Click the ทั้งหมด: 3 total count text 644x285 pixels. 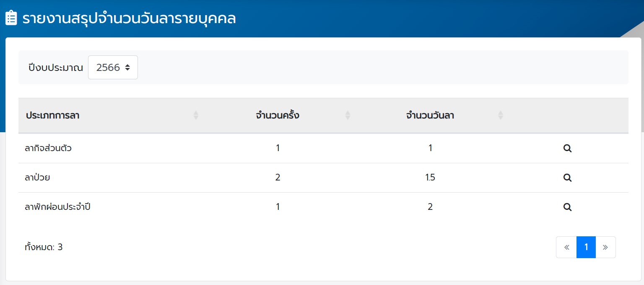click(x=44, y=247)
